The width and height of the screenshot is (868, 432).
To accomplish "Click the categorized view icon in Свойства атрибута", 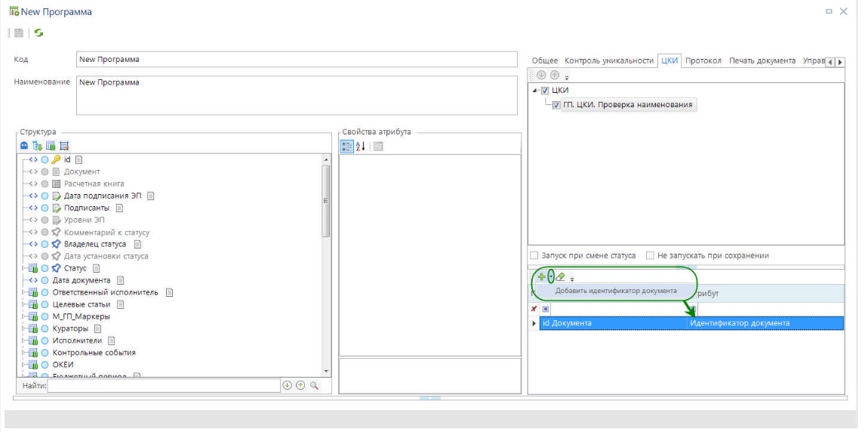I will point(347,147).
